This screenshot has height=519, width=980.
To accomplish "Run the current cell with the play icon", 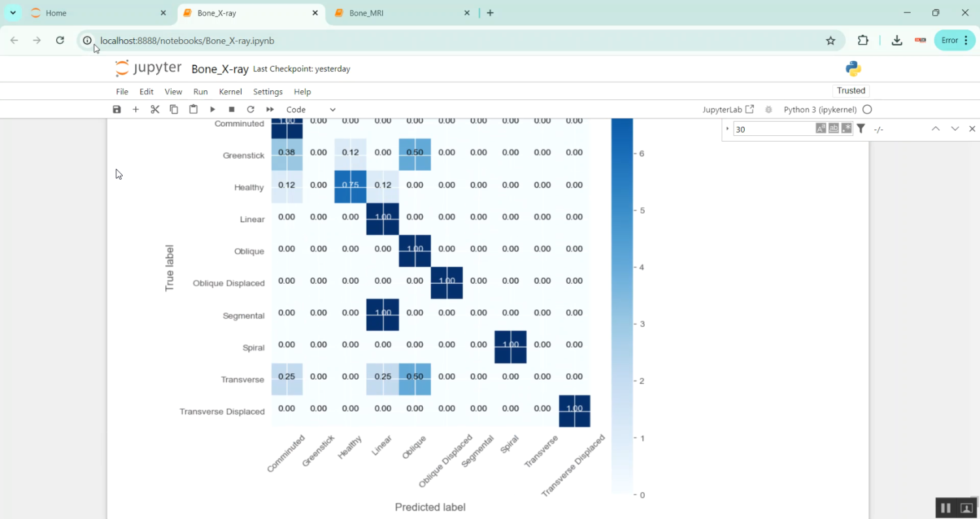I will coord(212,110).
